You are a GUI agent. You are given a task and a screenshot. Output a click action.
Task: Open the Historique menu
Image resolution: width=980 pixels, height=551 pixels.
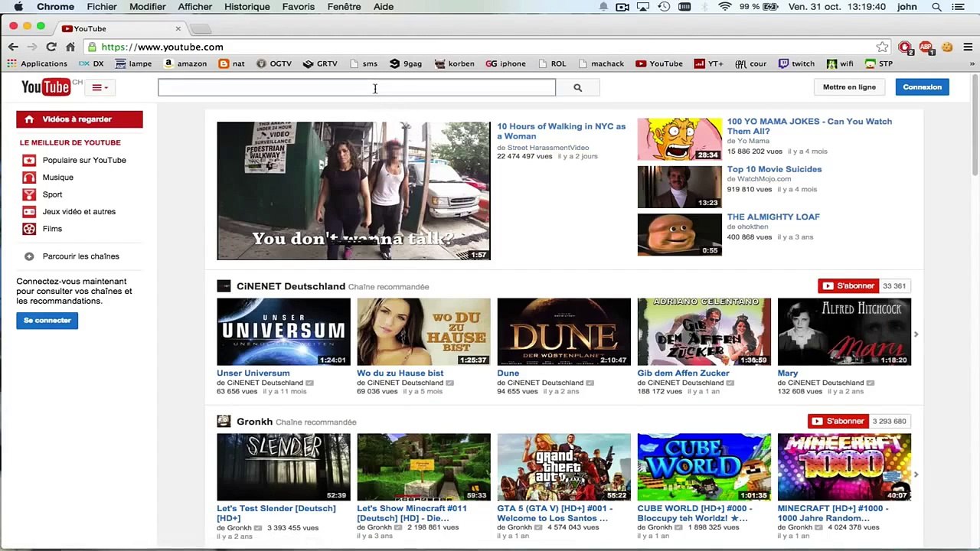click(x=247, y=7)
